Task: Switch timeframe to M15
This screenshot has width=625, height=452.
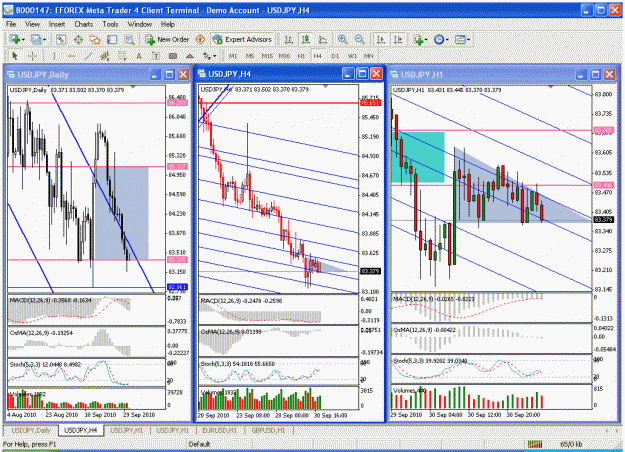Action: (267, 56)
